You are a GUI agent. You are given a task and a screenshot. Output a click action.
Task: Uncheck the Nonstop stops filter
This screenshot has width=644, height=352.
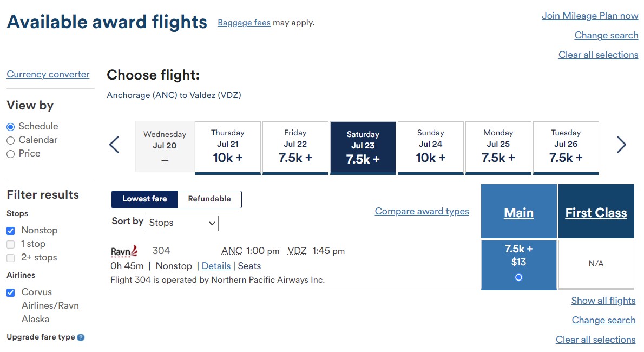click(11, 230)
